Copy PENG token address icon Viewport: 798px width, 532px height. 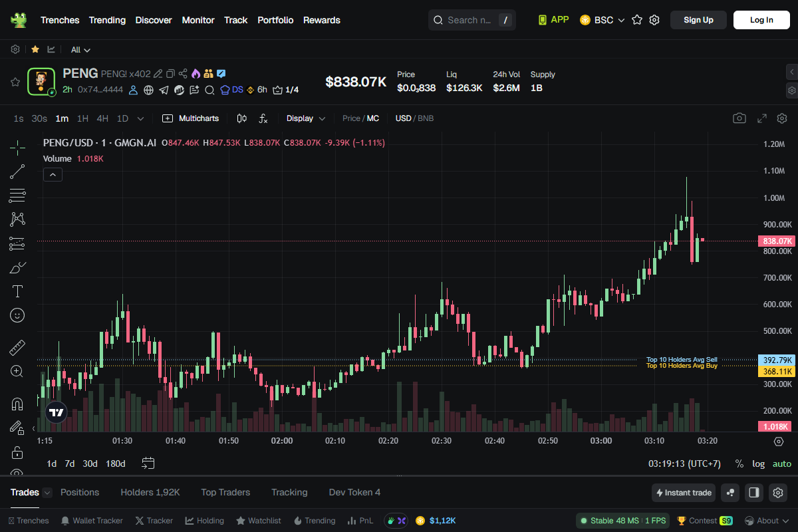(170, 74)
